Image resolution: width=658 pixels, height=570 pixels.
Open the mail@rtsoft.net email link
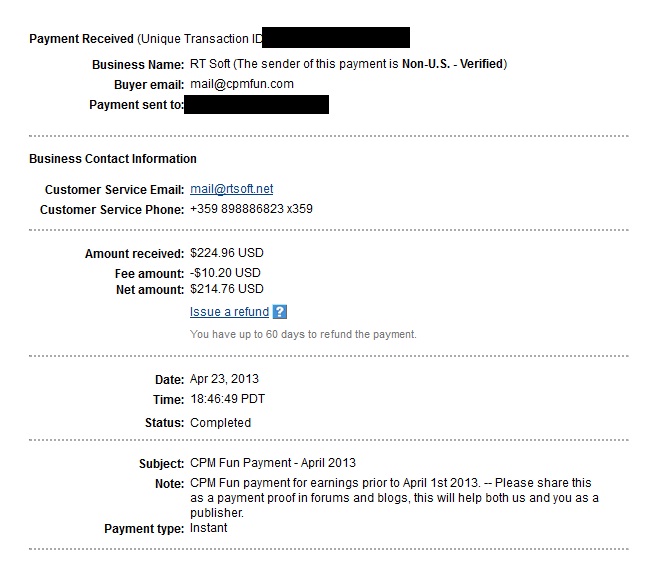(232, 189)
